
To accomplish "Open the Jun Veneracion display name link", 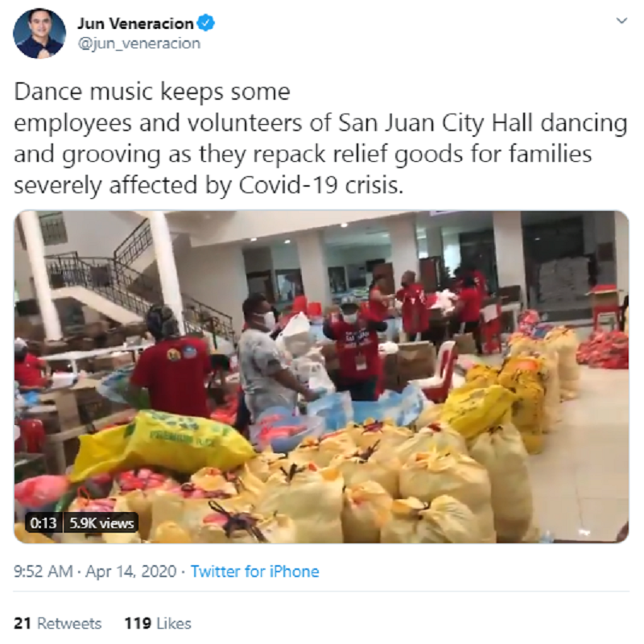I will [x=135, y=23].
